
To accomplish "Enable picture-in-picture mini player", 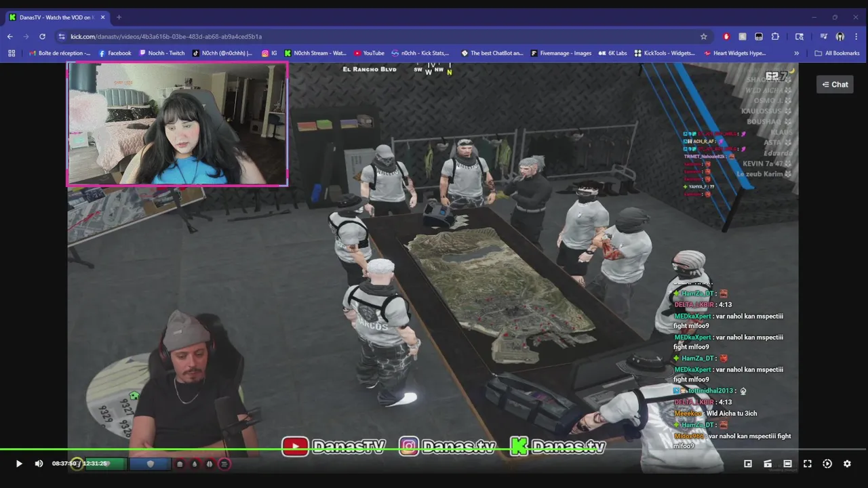I will [748, 464].
